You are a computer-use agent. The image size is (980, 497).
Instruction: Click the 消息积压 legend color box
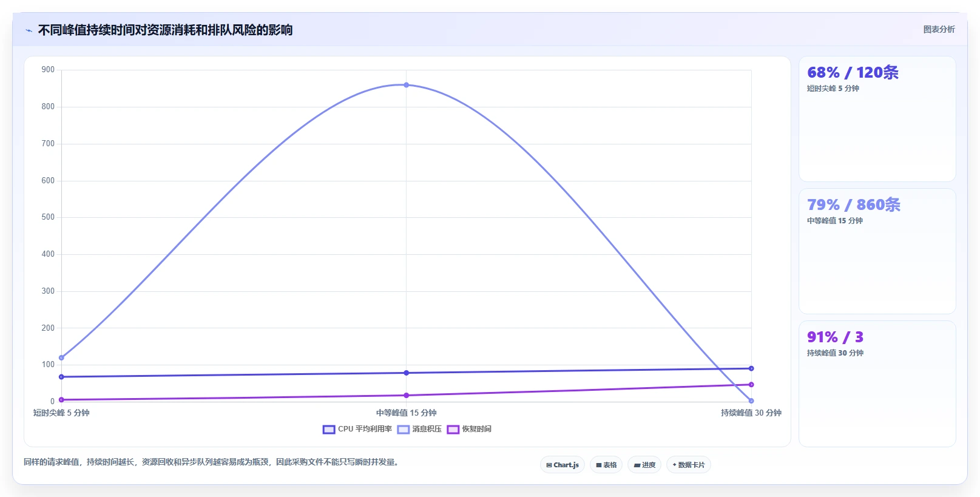[x=404, y=429]
